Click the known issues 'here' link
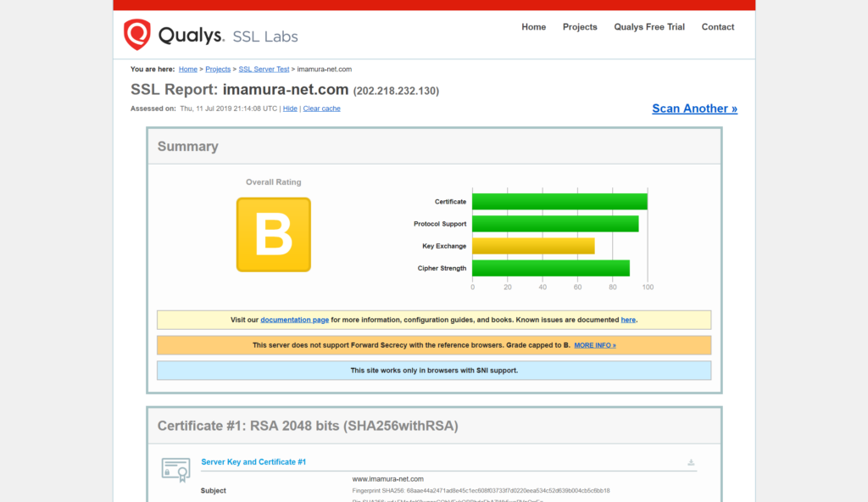This screenshot has height=502, width=868. tap(628, 320)
